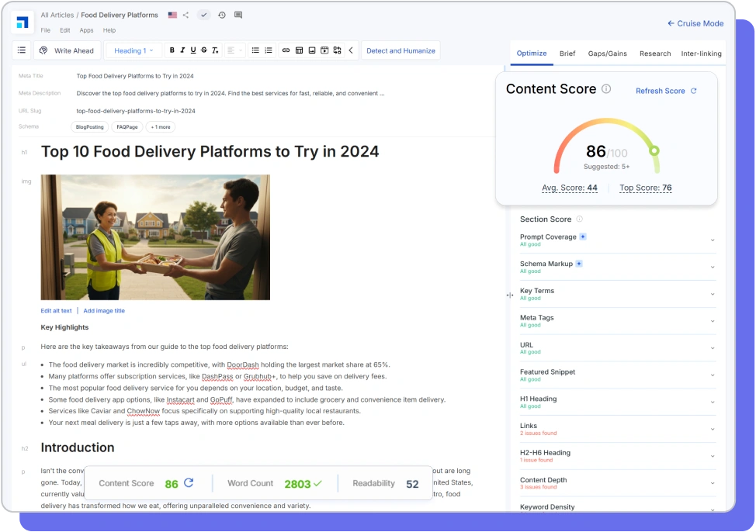Expand the Links section score

(x=617, y=429)
